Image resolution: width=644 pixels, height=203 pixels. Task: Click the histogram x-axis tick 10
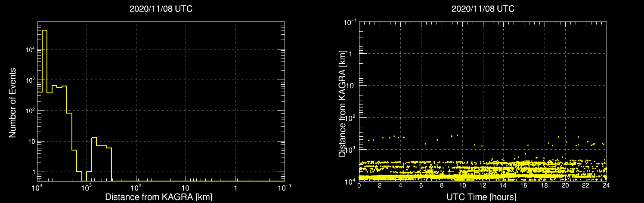(186, 188)
